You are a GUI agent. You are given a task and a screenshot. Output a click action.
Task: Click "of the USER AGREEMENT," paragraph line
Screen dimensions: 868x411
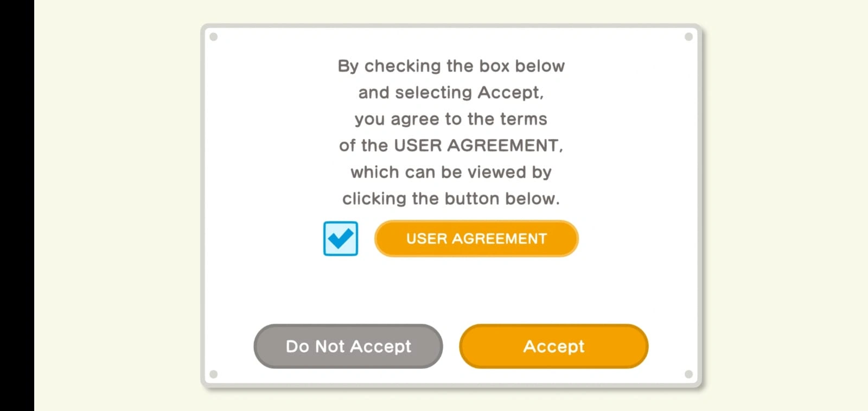click(451, 146)
